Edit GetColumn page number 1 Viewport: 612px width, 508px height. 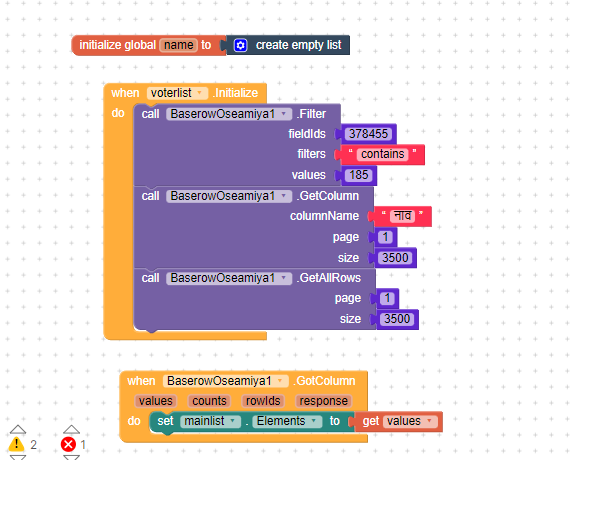coord(385,237)
